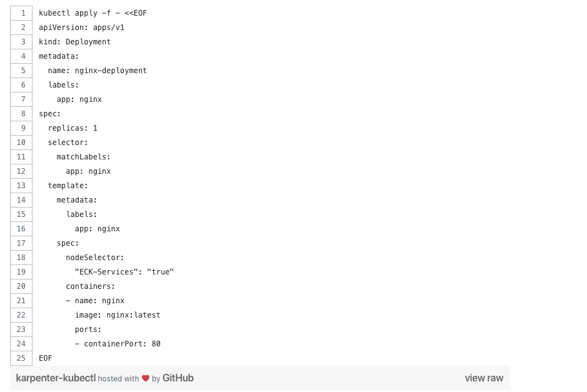Image resolution: width=587 pixels, height=392 pixels.
Task: Click the closing EOF line
Action: click(45, 358)
